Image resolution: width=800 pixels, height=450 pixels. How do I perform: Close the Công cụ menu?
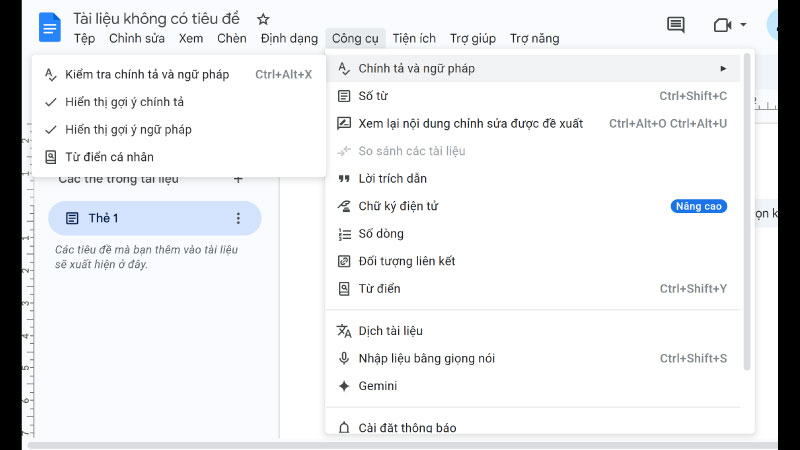[355, 38]
